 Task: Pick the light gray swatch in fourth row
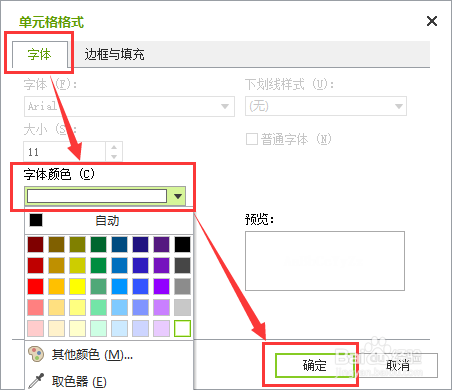point(183,308)
